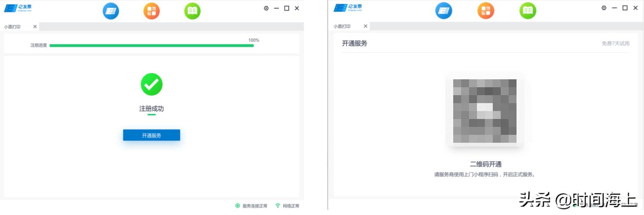Click the 开通服务 heading in right window
This screenshot has height=215, width=644.
(x=354, y=44)
